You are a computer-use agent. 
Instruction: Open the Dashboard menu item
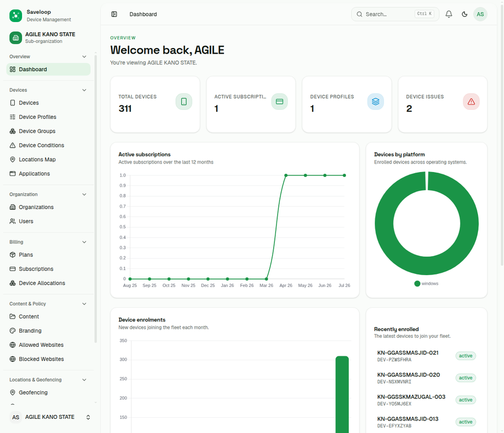click(48, 69)
